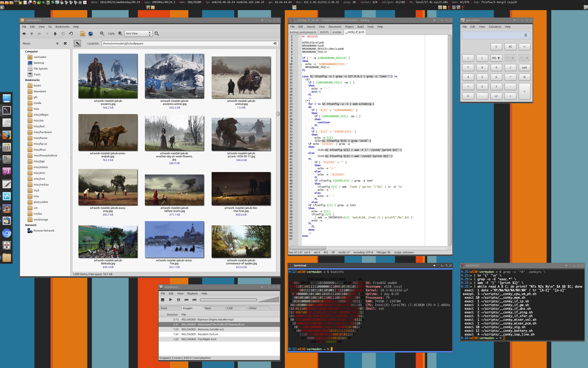Click the +/- sign button

point(496,96)
